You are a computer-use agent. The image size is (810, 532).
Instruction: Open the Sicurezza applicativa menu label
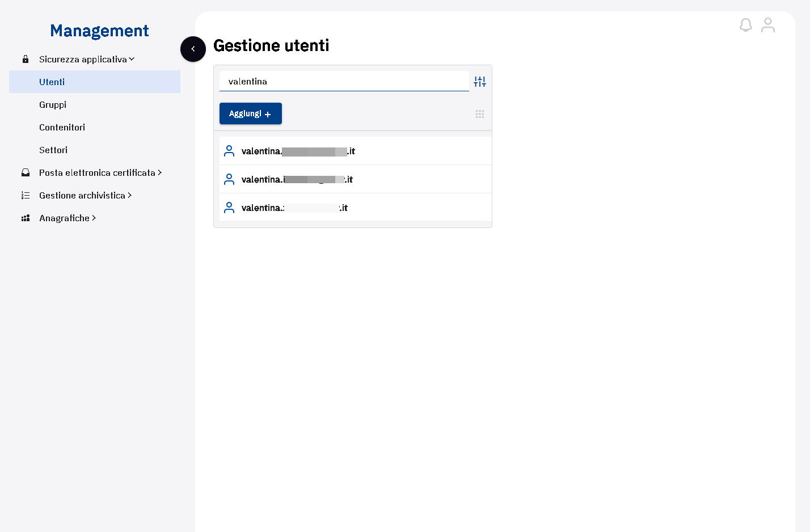pos(83,59)
